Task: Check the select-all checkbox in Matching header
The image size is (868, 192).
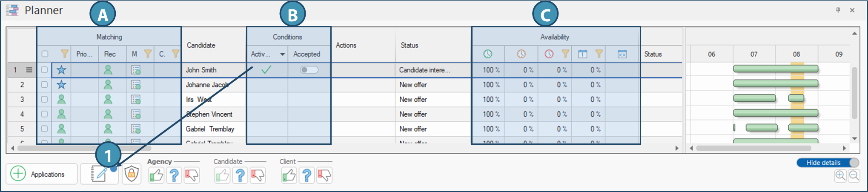Action: [x=45, y=54]
